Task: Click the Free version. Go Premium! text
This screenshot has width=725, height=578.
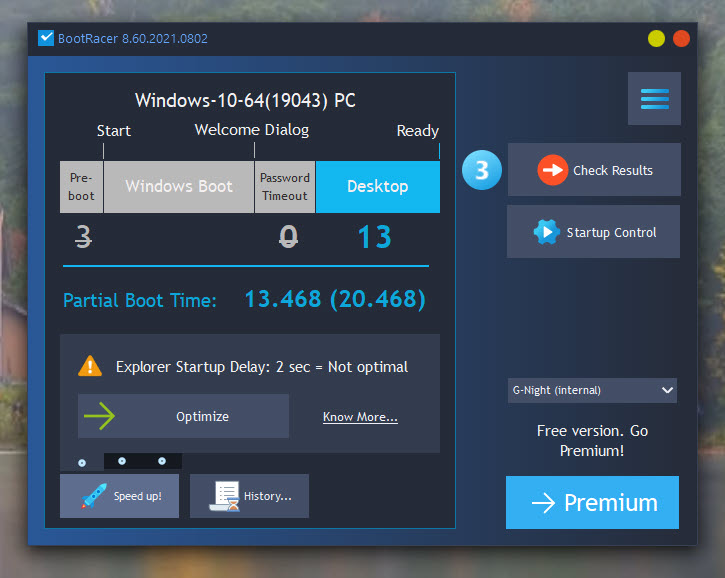Action: click(x=592, y=441)
